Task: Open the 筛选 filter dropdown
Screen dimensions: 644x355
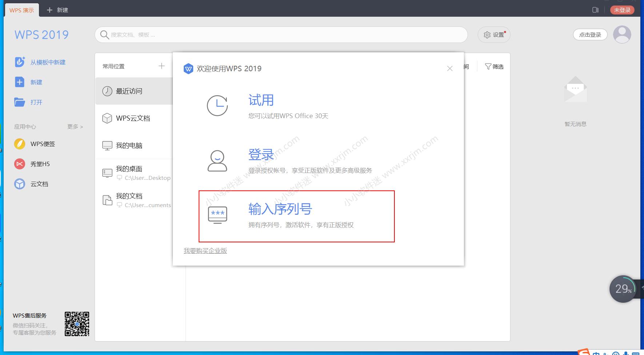Action: click(x=494, y=66)
